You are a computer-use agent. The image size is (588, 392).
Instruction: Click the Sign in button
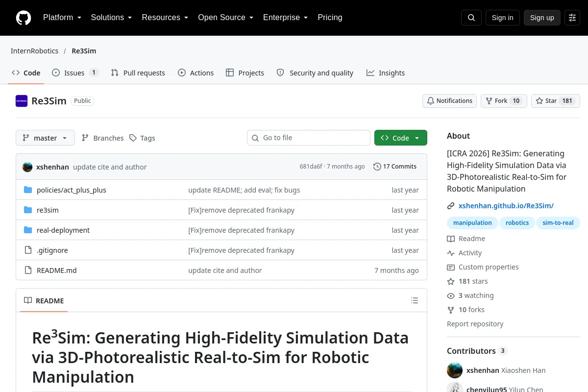click(502, 18)
